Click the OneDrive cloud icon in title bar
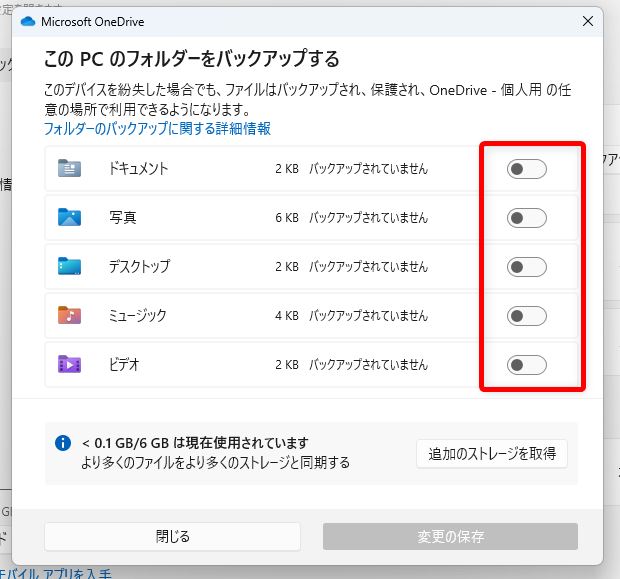Viewport: 620px width, 579px height. click(x=28, y=21)
